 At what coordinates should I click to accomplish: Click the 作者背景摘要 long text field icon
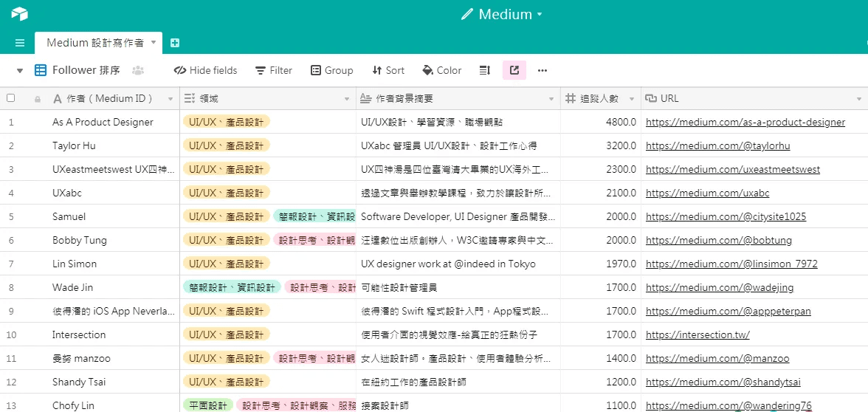click(x=365, y=99)
